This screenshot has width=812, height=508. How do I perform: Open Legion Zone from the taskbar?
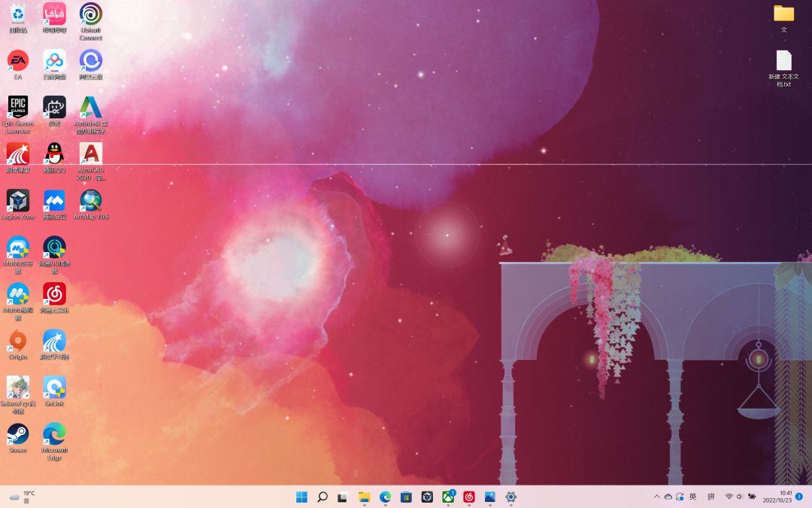[427, 497]
